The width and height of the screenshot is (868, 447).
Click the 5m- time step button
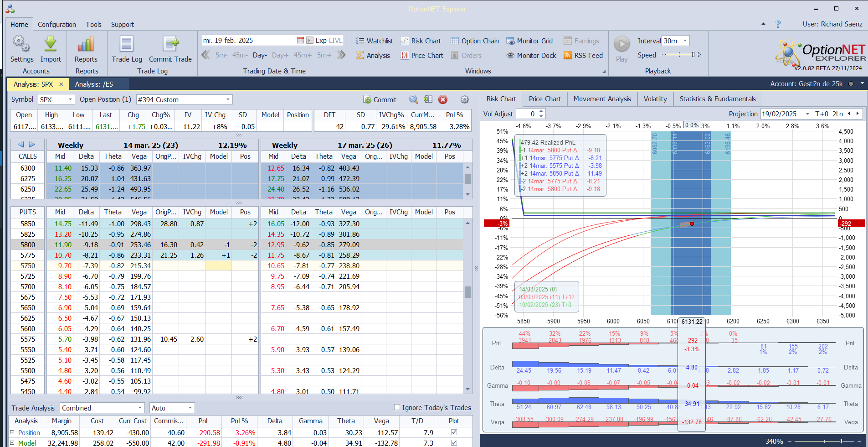click(221, 55)
